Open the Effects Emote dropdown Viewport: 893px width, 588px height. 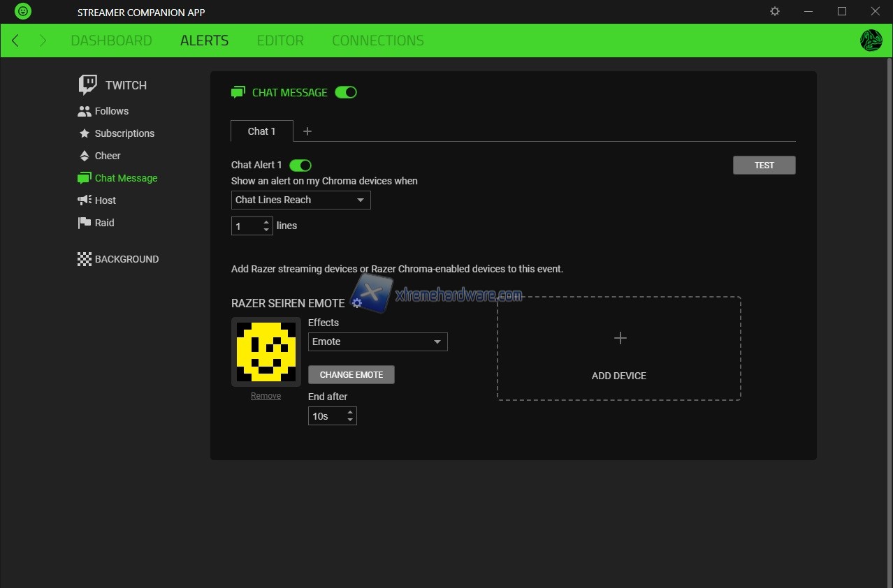click(377, 342)
